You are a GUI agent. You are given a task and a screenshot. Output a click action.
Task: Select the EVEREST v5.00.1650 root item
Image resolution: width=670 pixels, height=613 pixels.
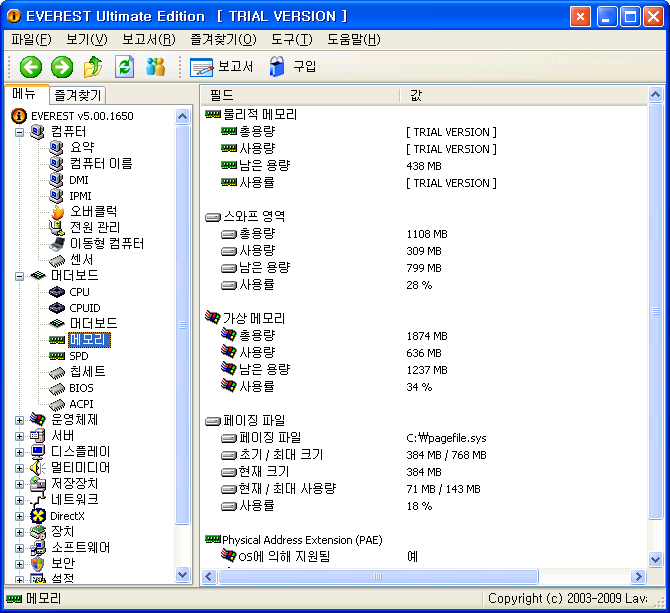tap(82, 116)
